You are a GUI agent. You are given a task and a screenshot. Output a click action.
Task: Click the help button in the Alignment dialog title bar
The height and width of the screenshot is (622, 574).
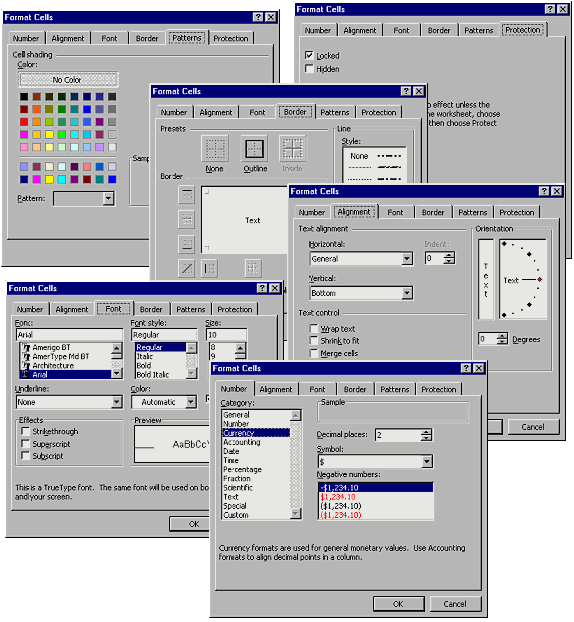pyautogui.click(x=544, y=191)
